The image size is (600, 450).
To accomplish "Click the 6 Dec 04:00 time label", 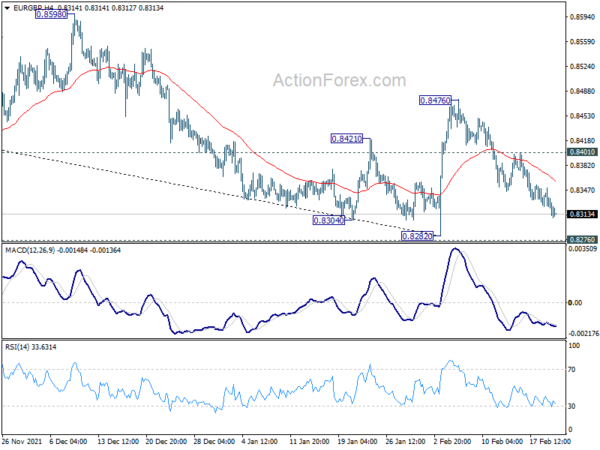I will click(68, 441).
